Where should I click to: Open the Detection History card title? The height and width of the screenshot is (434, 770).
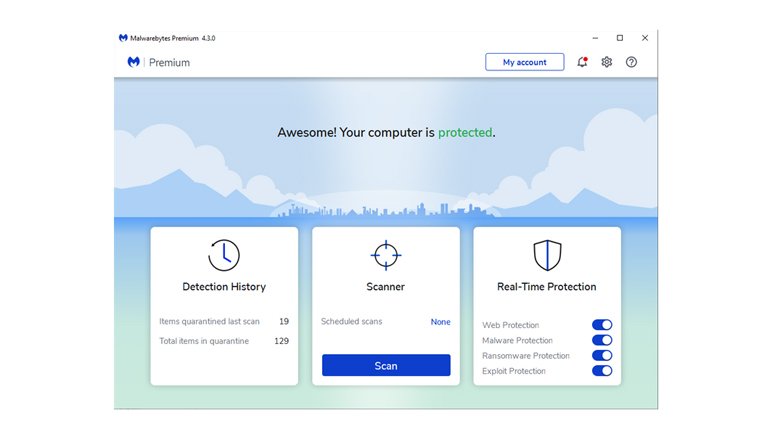click(x=224, y=287)
